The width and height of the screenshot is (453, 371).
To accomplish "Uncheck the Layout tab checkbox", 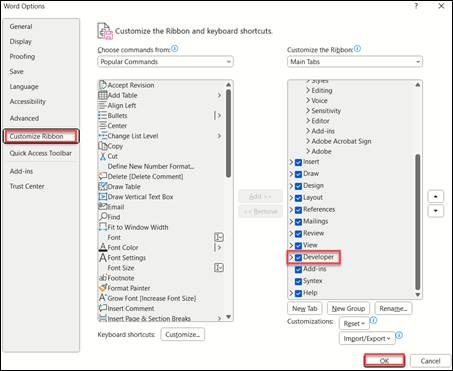I will [x=298, y=198].
